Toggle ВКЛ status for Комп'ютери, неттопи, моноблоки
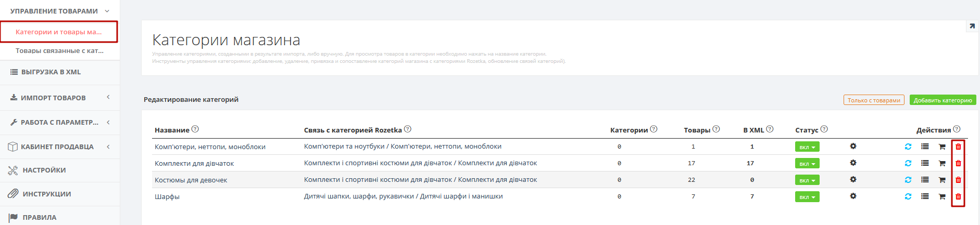980x225 pixels. point(807,147)
